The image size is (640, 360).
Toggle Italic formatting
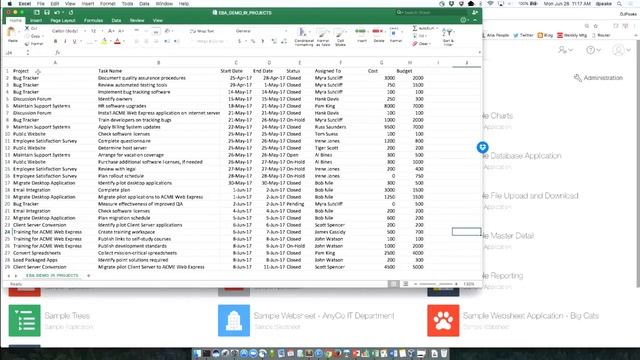click(x=65, y=41)
